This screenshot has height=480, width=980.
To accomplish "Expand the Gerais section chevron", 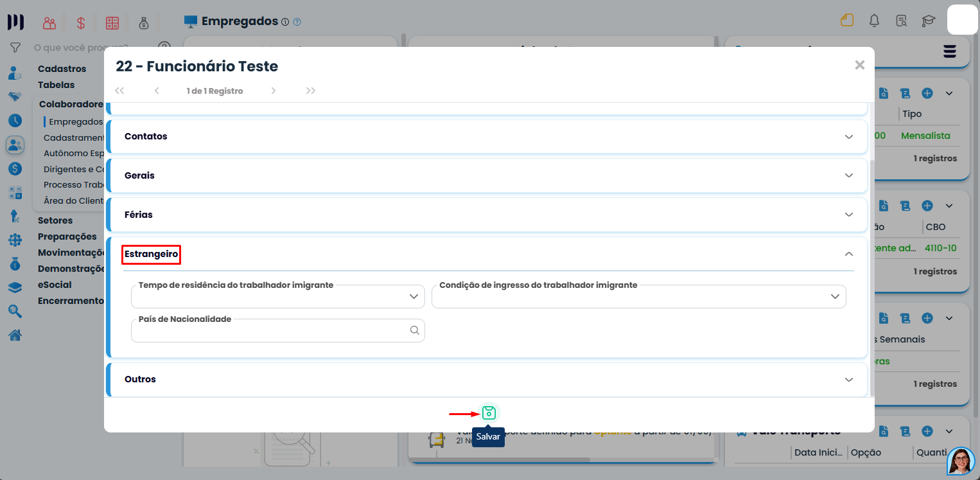I will tap(849, 175).
